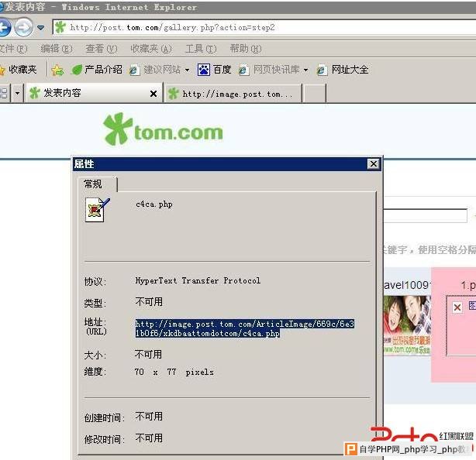Screen dimensions: 476x460
Task: Click the broken image red X icon
Action: (x=457, y=307)
